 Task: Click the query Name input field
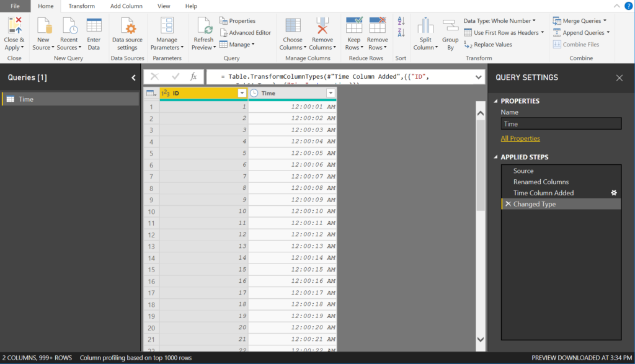click(561, 123)
